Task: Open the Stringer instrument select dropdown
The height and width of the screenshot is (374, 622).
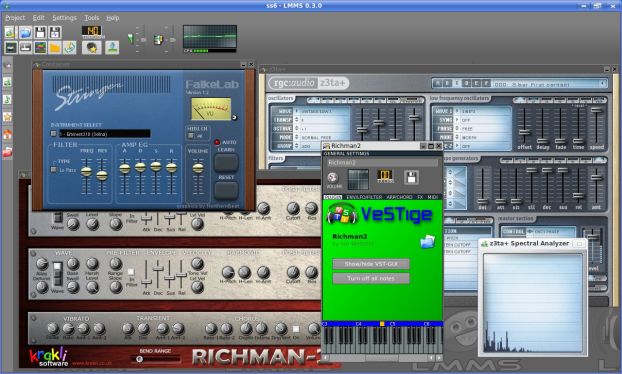Action: click(105, 134)
